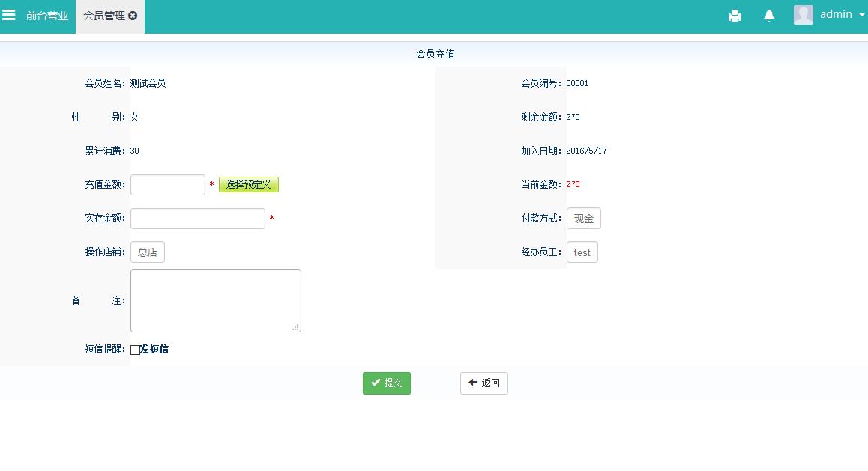Select the 会员管理 tab
Screen dimensions: 868x471
103,16
